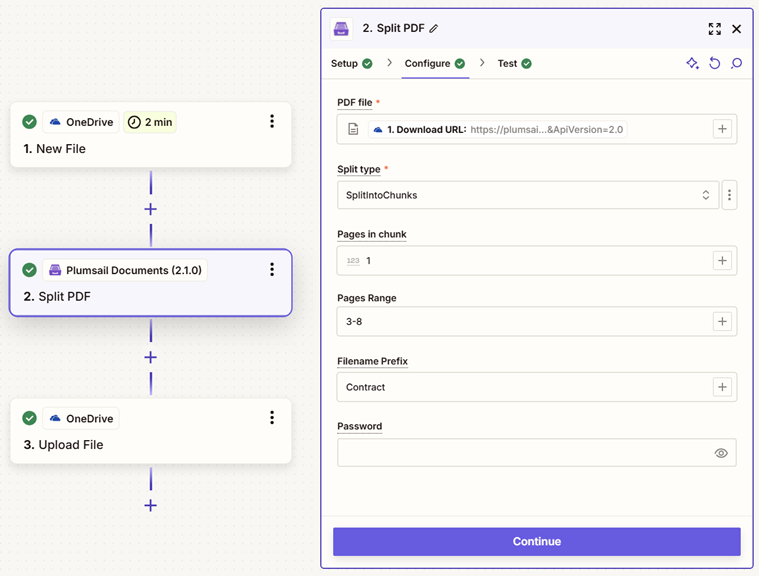Add a step between Split PDF and Upload File
Viewport: 760px width, 576px height.
click(x=151, y=357)
